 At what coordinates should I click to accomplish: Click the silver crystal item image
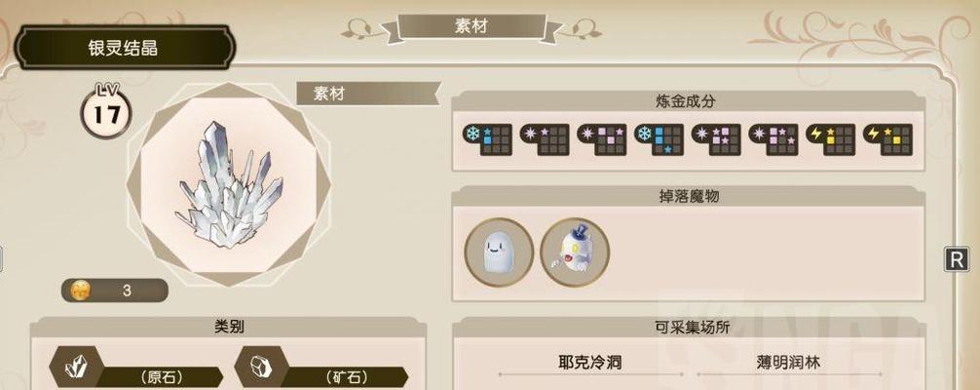tap(228, 184)
